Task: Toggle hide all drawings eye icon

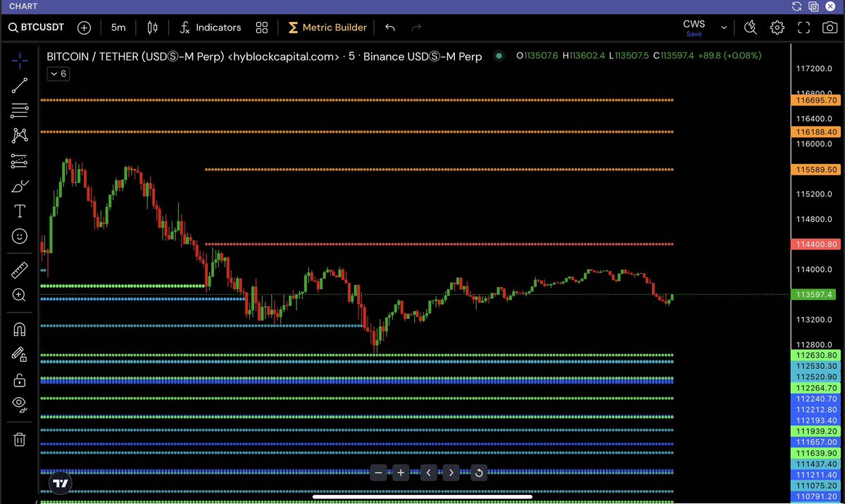Action: [20, 405]
